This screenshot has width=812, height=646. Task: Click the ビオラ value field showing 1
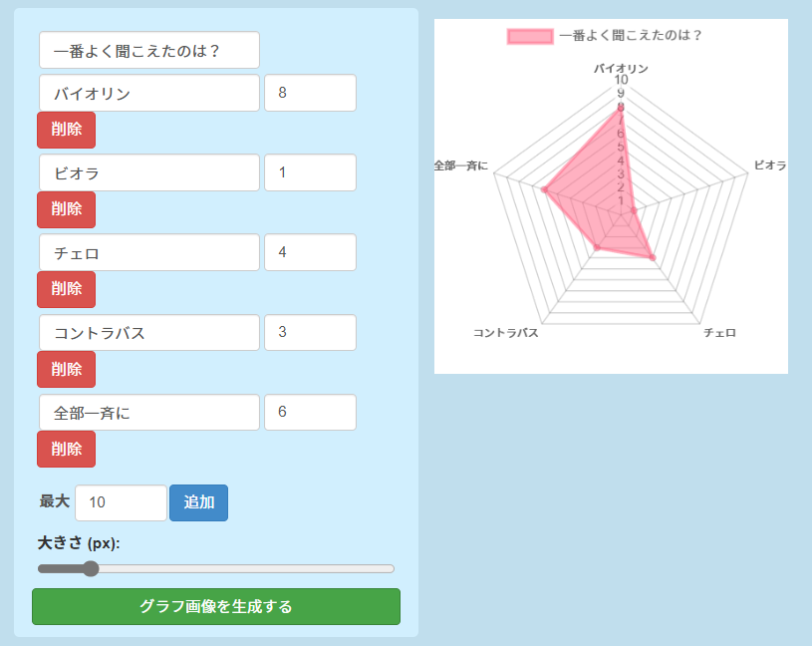pos(310,172)
